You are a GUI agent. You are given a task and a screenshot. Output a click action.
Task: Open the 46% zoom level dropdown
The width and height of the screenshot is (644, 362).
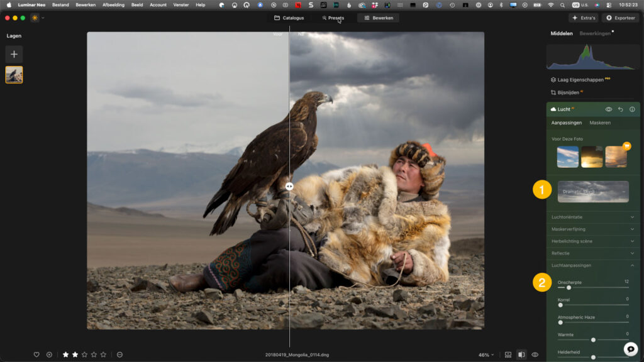(486, 354)
